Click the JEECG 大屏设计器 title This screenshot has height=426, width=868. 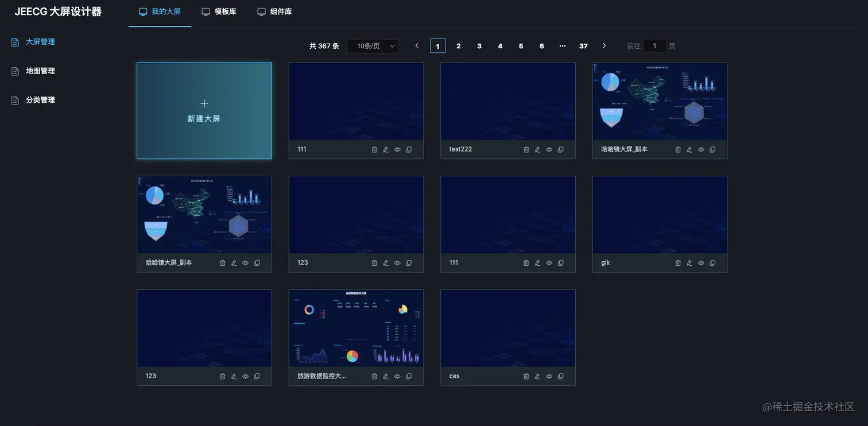click(x=58, y=11)
